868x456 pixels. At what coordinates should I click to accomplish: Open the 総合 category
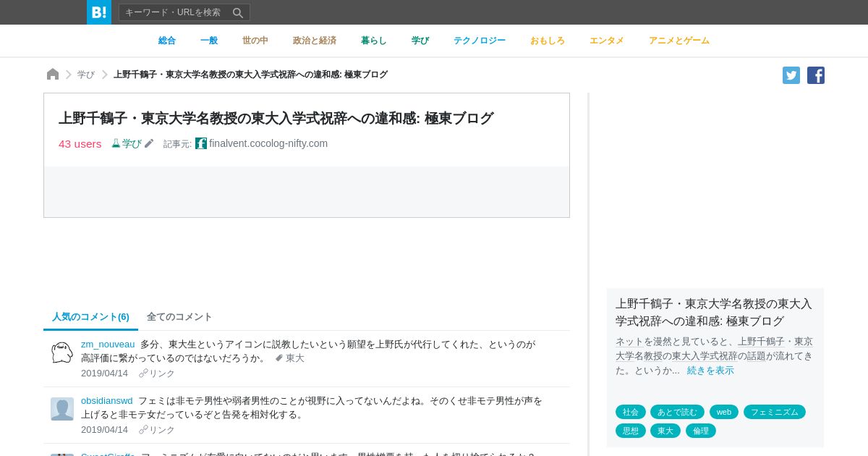click(x=167, y=41)
